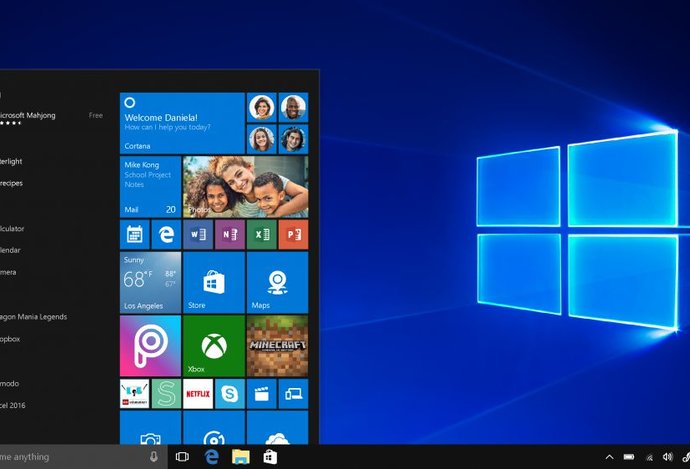
Task: Open the Maps tile
Action: (277, 282)
